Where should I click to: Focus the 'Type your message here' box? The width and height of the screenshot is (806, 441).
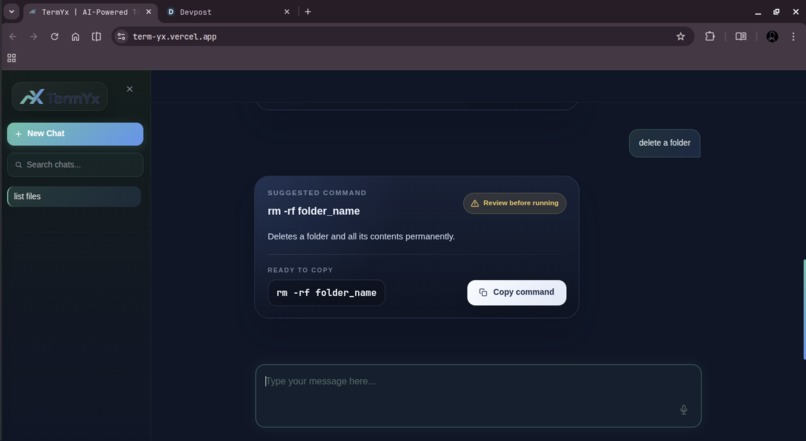478,396
